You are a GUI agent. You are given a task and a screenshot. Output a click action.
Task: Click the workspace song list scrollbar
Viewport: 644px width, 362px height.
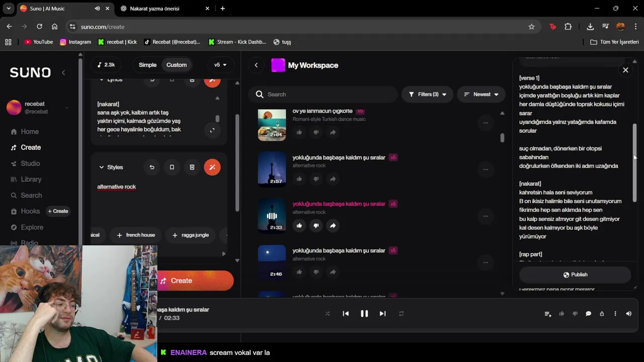[502, 138]
